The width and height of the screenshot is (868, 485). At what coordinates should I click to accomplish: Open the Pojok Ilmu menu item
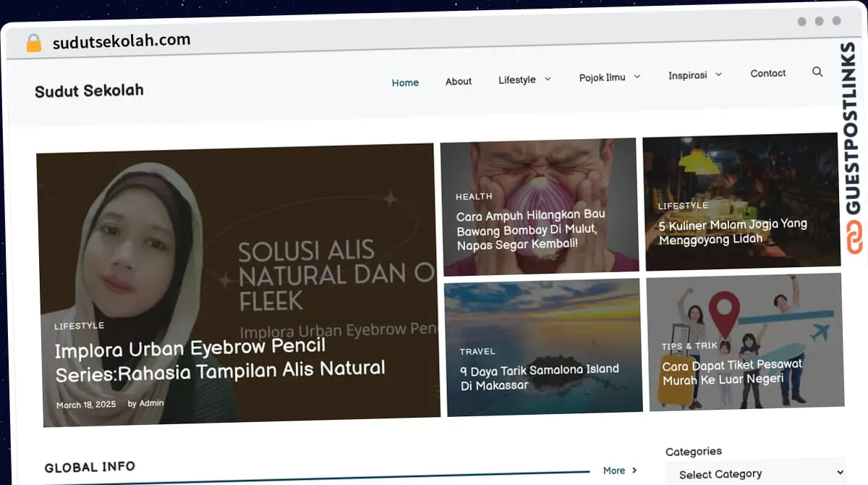tap(602, 77)
